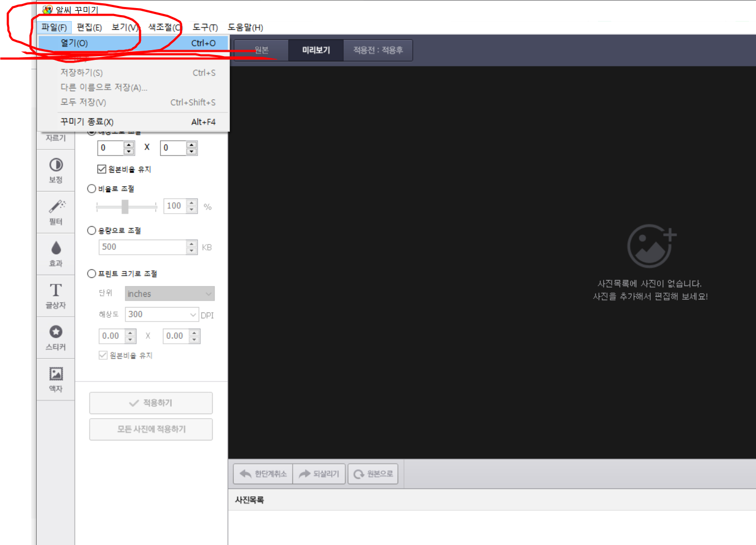Click the 500 KB size input field

point(142,247)
